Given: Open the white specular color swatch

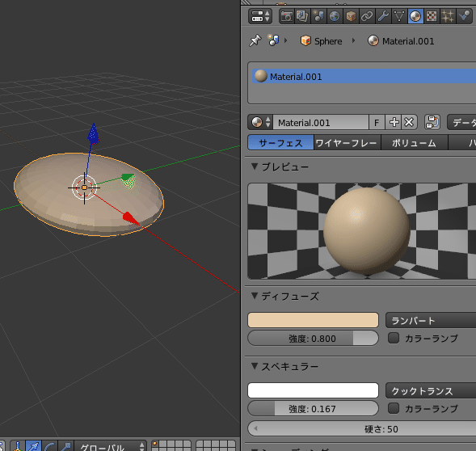Looking at the screenshot, I should (x=313, y=390).
